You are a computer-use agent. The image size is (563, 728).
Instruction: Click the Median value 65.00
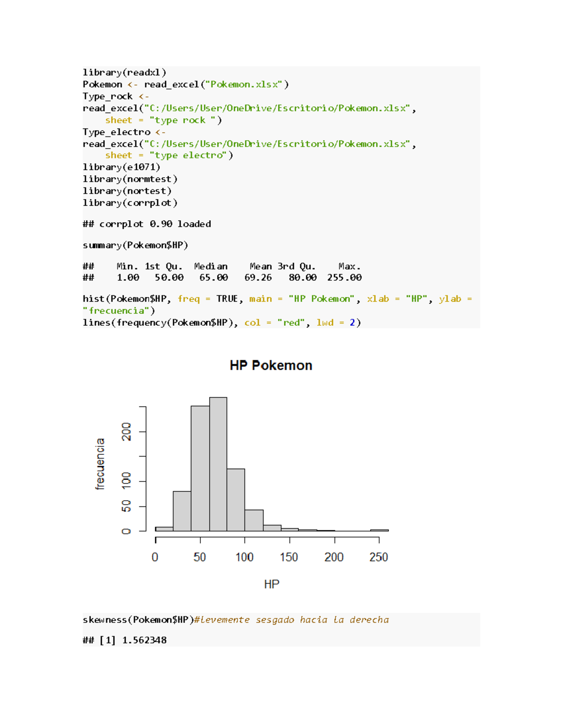[213, 278]
